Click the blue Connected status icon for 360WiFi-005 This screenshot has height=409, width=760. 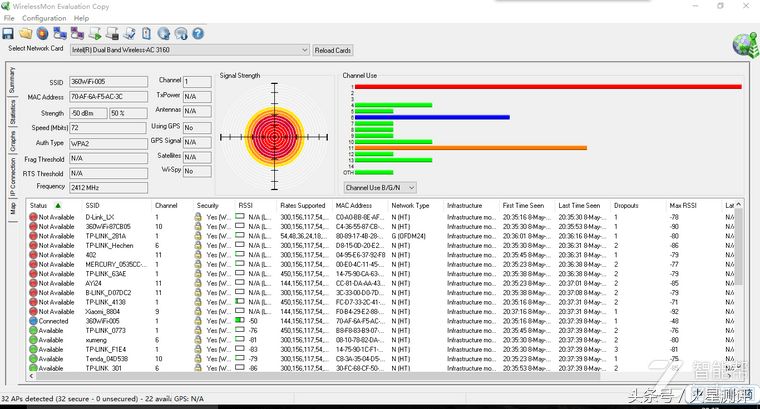[33, 320]
